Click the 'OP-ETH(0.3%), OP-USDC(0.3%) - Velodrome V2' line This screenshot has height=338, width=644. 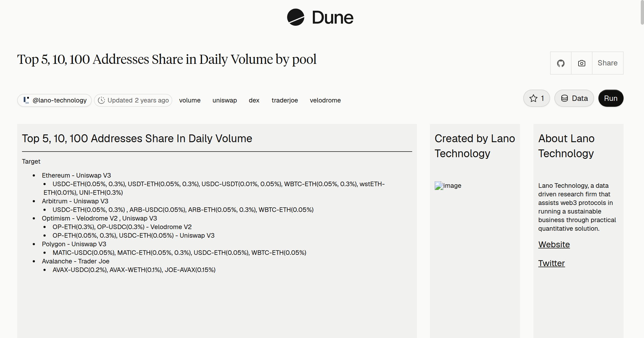pos(122,227)
